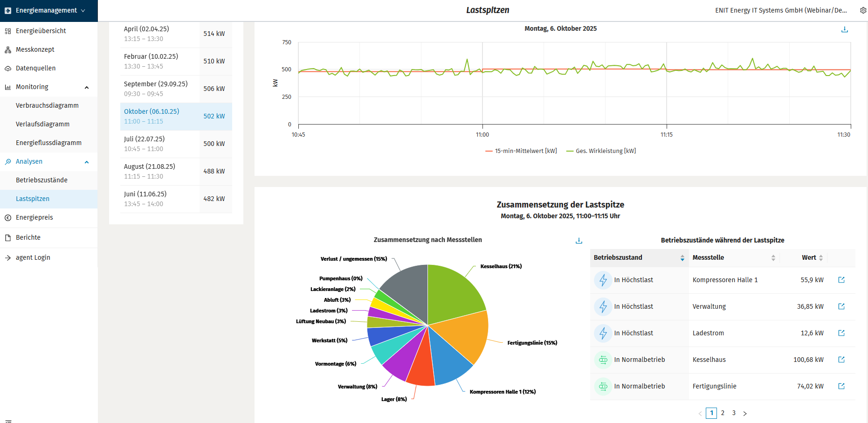Viewport: 868px width, 423px height.
Task: Download the Lastspitzen chart via download icon
Action: [x=844, y=29]
